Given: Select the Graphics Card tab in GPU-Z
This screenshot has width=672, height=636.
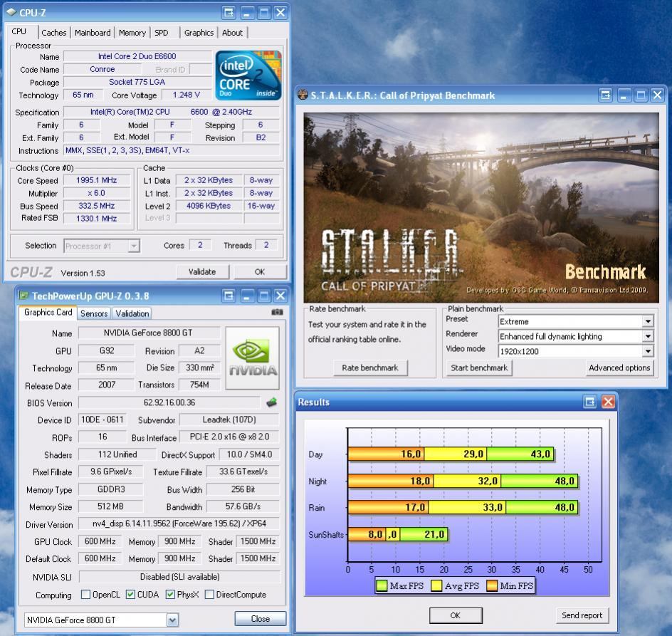Looking at the screenshot, I should click(x=48, y=312).
